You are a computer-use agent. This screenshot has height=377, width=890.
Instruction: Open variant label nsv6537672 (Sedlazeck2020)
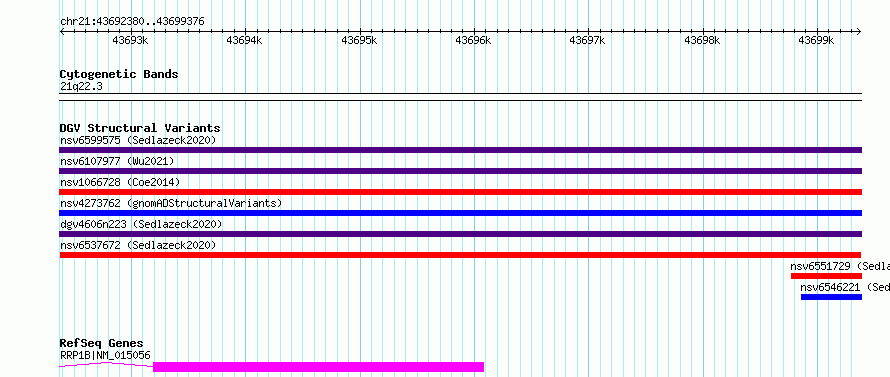point(138,245)
